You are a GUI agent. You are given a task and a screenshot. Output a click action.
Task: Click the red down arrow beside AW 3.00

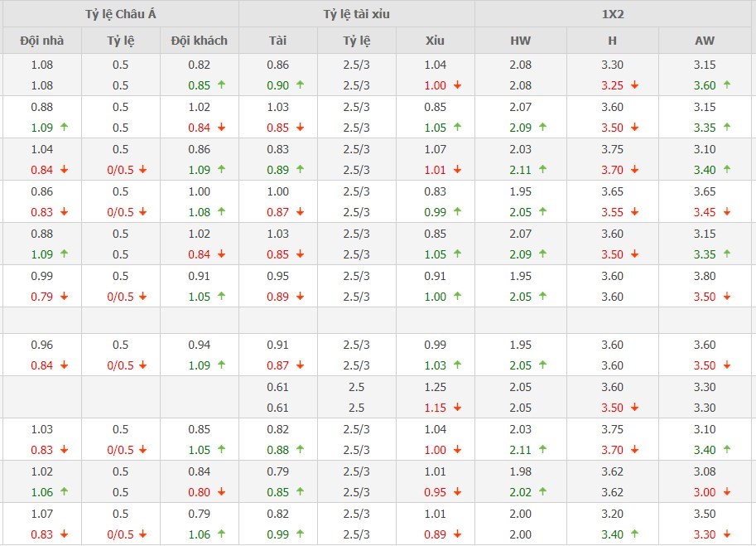coord(726,492)
